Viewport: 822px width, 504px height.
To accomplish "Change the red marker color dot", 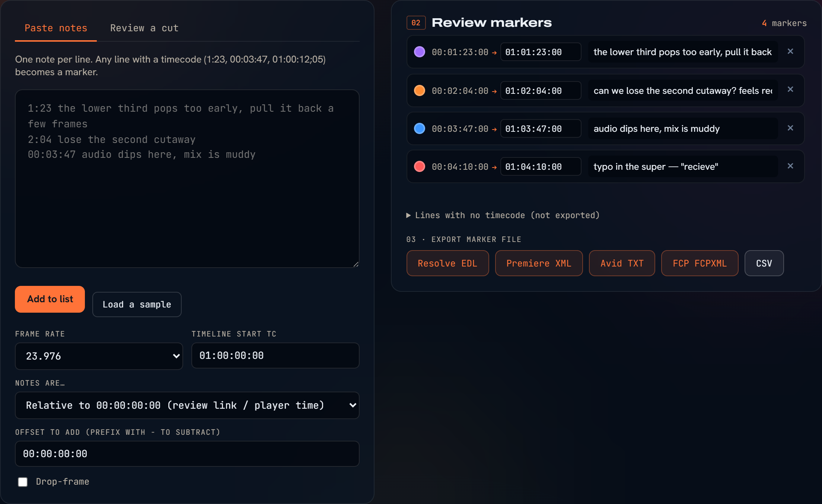I will pos(420,166).
